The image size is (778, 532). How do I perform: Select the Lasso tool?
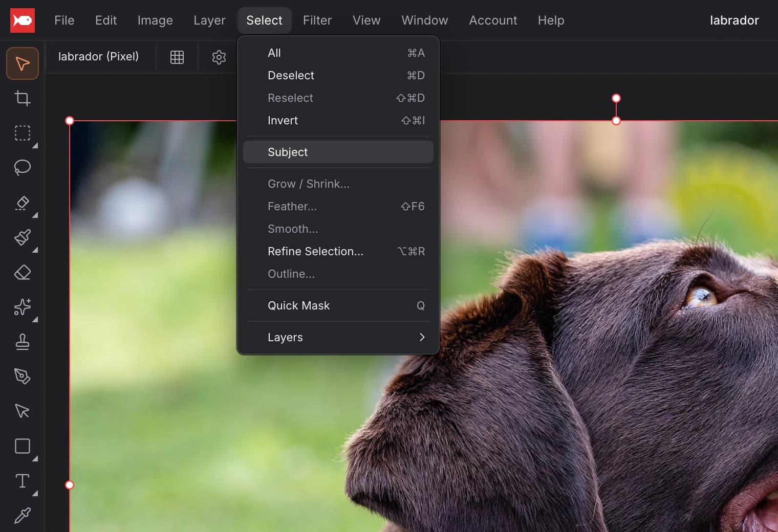tap(23, 168)
